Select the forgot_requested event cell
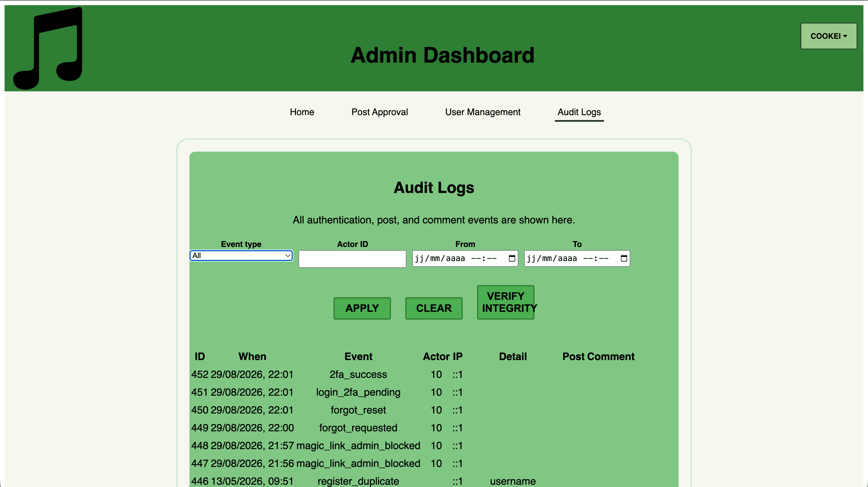Viewport: 868px width, 487px height. pyautogui.click(x=358, y=428)
